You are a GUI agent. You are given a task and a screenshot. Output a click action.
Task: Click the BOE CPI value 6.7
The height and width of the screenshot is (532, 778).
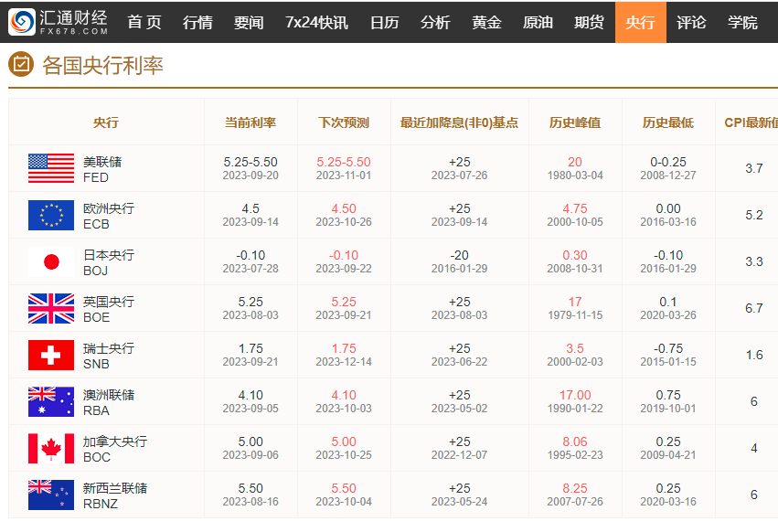[x=754, y=308]
